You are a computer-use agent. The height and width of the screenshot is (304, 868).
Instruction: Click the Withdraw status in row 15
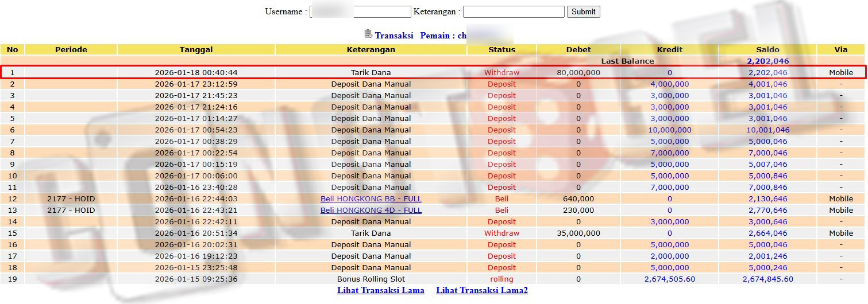point(501,233)
